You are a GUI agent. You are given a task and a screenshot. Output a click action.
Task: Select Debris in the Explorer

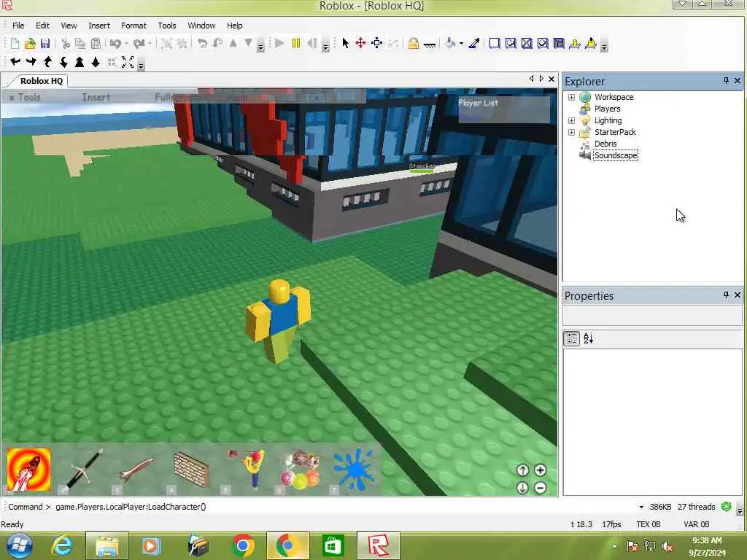[605, 144]
